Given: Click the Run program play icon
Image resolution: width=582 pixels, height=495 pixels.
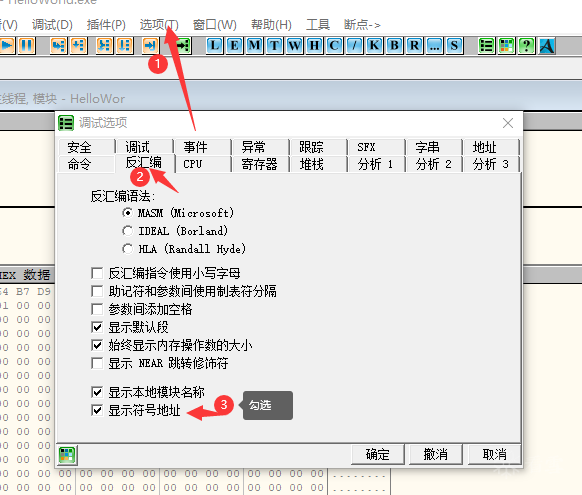Looking at the screenshot, I should [x=7, y=46].
